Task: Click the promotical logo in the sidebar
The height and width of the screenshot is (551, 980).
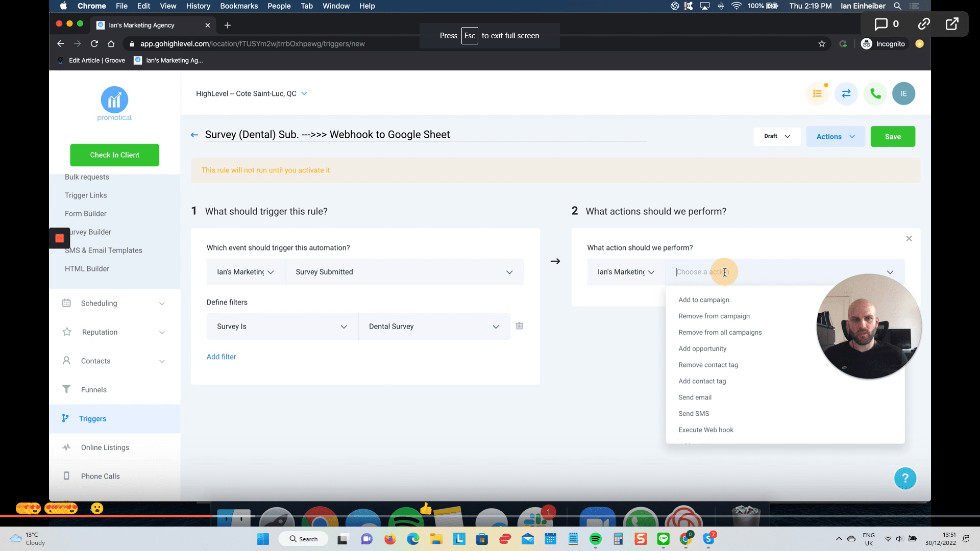Action: click(114, 104)
